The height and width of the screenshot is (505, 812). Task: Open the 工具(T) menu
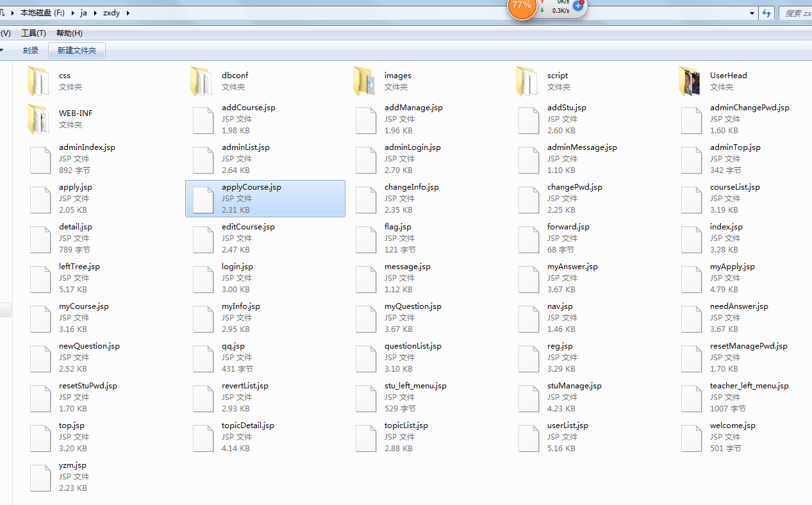pyautogui.click(x=33, y=33)
